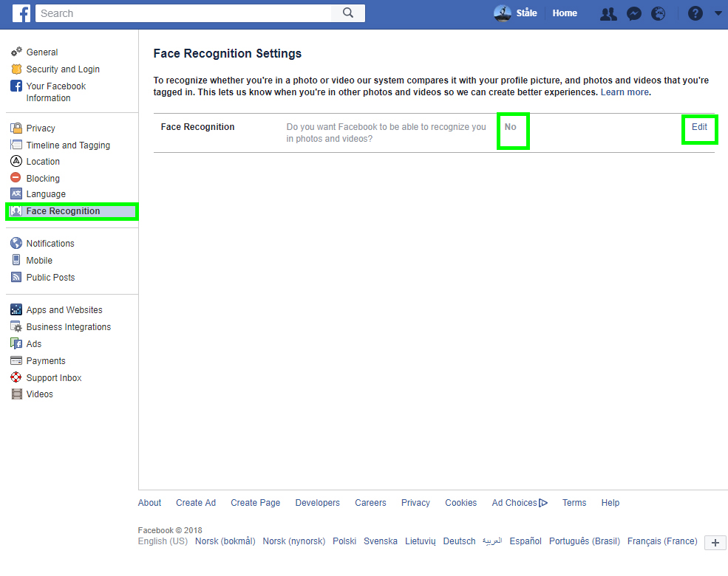This screenshot has height=576, width=728.
Task: Open the Terms footer link
Action: (574, 503)
